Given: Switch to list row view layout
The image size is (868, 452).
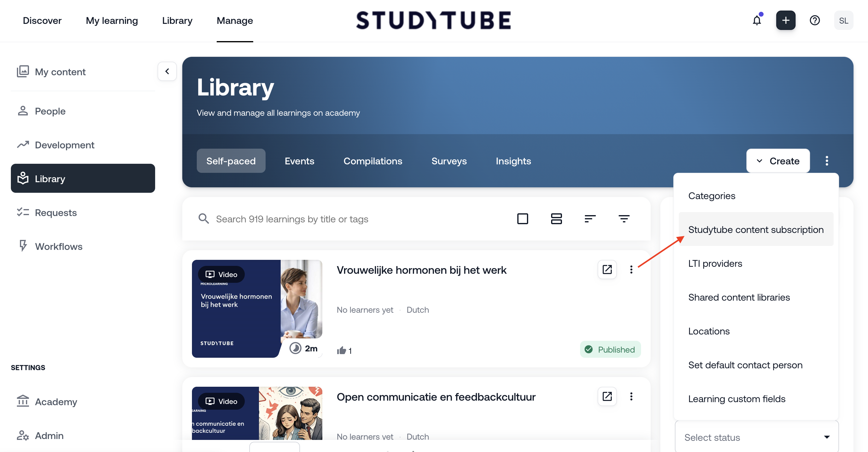Looking at the screenshot, I should [556, 219].
